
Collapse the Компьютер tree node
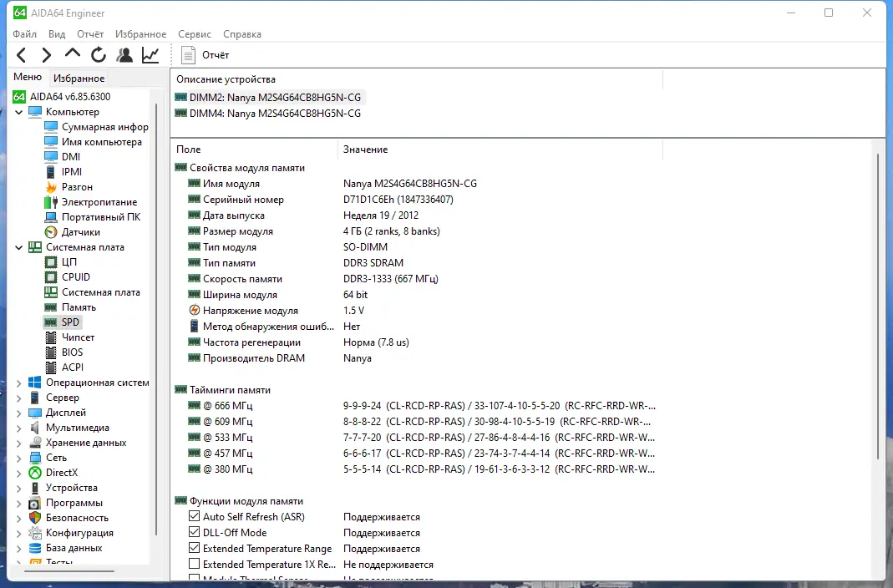(x=18, y=112)
